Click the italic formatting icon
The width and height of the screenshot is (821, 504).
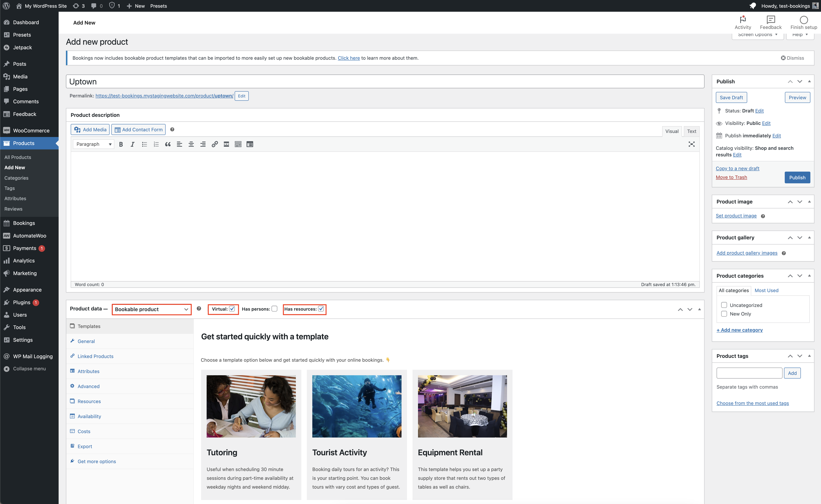[x=132, y=144]
